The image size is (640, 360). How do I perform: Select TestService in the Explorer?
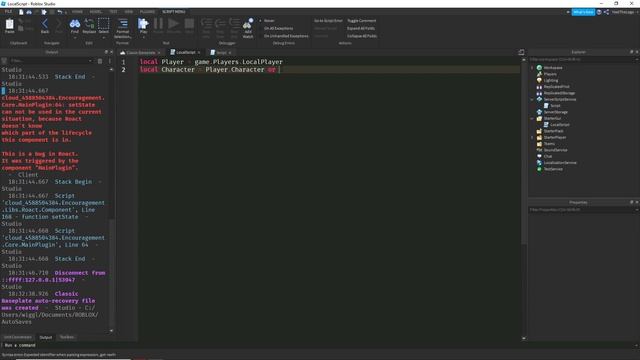[x=553, y=169]
